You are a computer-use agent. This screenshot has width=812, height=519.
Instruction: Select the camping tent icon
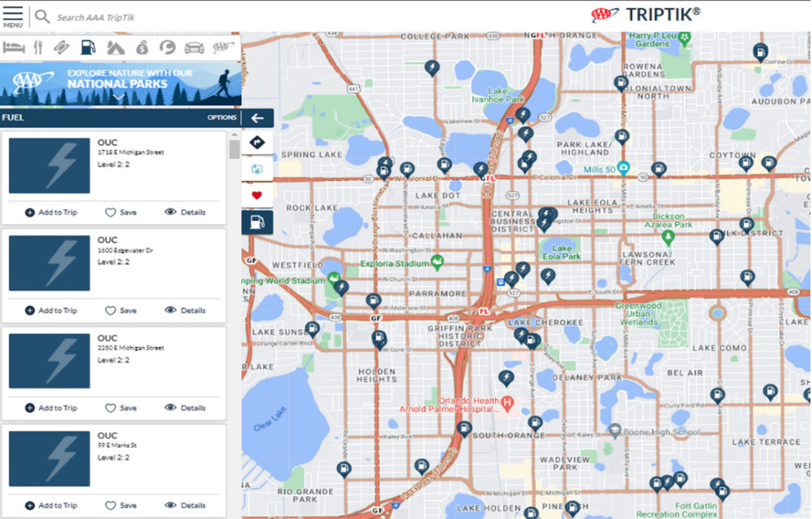[115, 46]
